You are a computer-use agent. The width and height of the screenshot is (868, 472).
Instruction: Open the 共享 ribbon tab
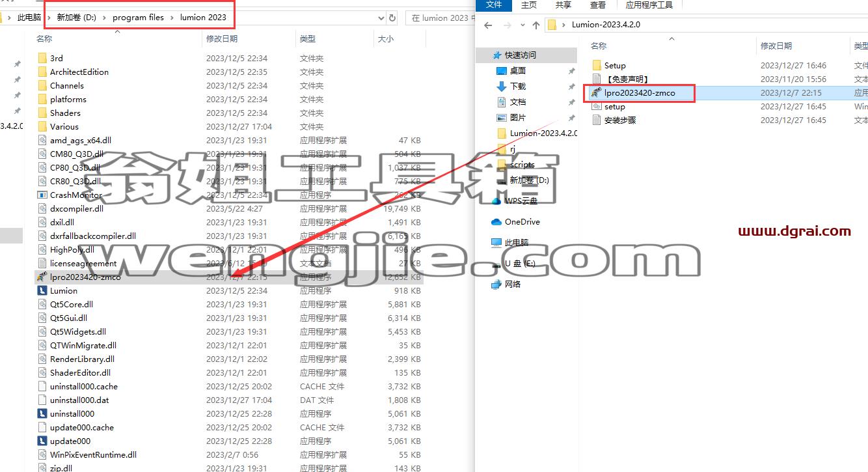(x=563, y=5)
